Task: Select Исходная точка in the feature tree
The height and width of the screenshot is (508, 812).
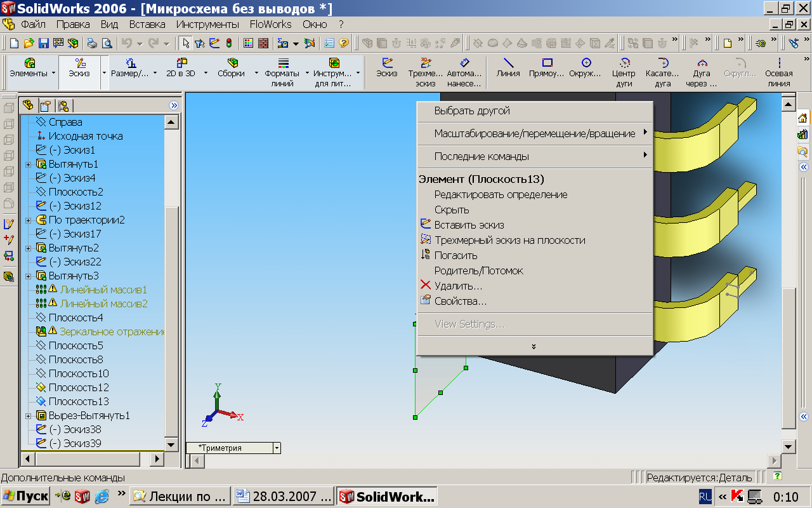Action: pyautogui.click(x=86, y=136)
